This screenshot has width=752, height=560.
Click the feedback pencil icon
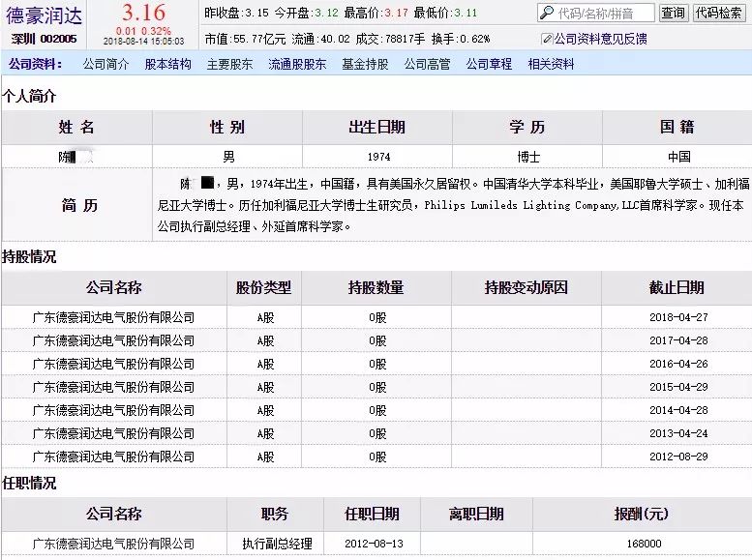click(x=546, y=39)
